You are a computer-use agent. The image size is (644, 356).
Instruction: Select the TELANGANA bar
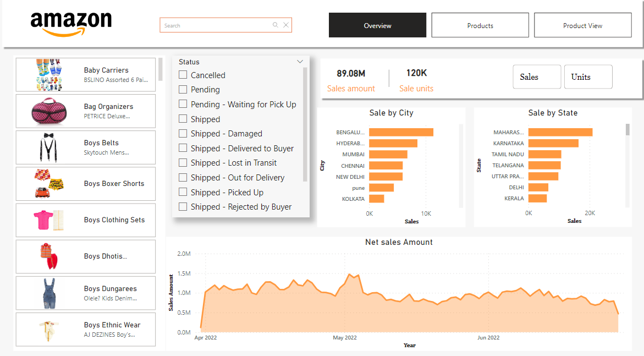(544, 165)
